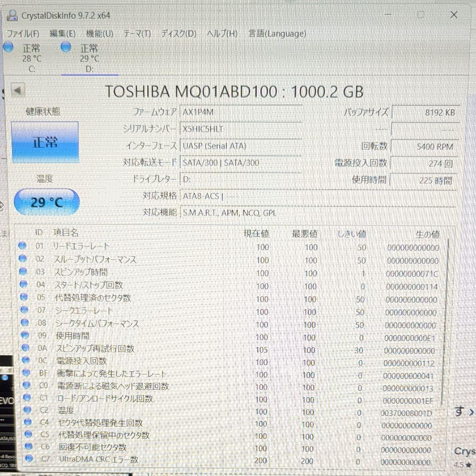Screen dimensions: 476x476
Task: Click the firmware field AX1P4M
Action: pyautogui.click(x=241, y=112)
